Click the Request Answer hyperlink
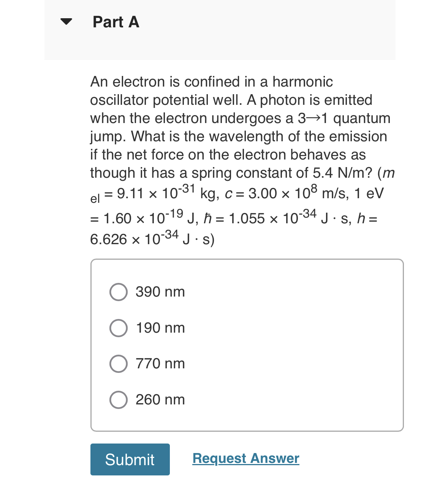Image resolution: width=448 pixels, height=502 pixels. pyautogui.click(x=245, y=458)
